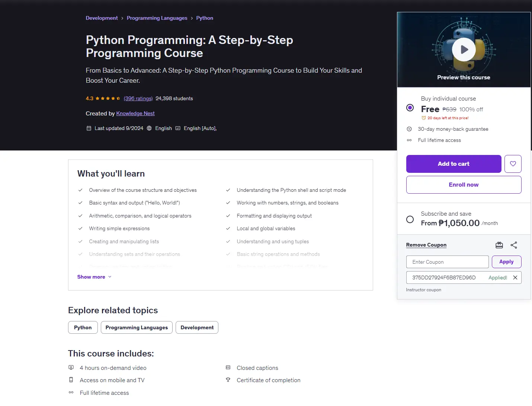The image size is (532, 406).
Task: Click the money-back guarantee badge icon
Action: pos(409,129)
